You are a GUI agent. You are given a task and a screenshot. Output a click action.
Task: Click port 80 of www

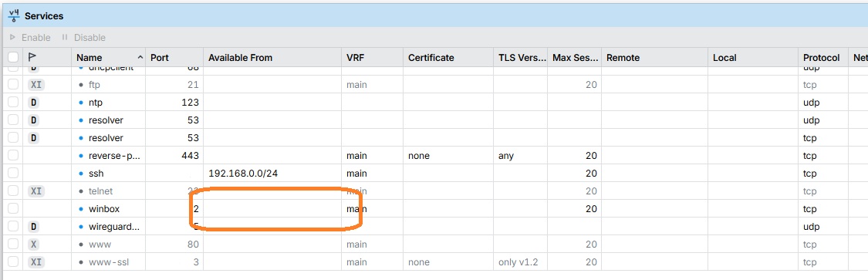(x=193, y=244)
